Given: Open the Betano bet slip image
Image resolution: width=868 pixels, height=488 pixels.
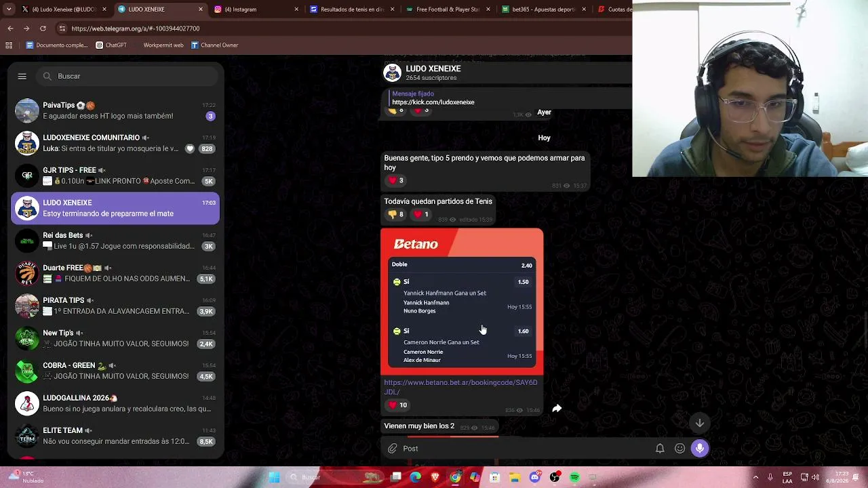Looking at the screenshot, I should [462, 302].
